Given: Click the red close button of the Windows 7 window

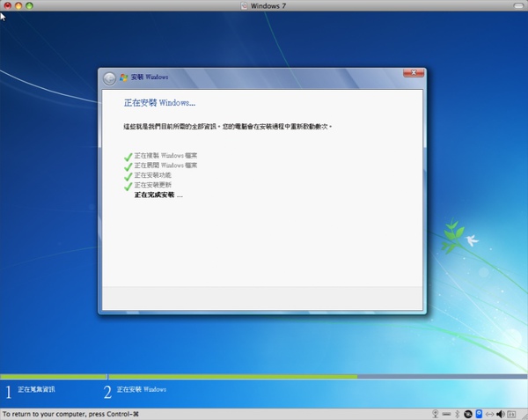Looking at the screenshot, I should tap(7, 6).
